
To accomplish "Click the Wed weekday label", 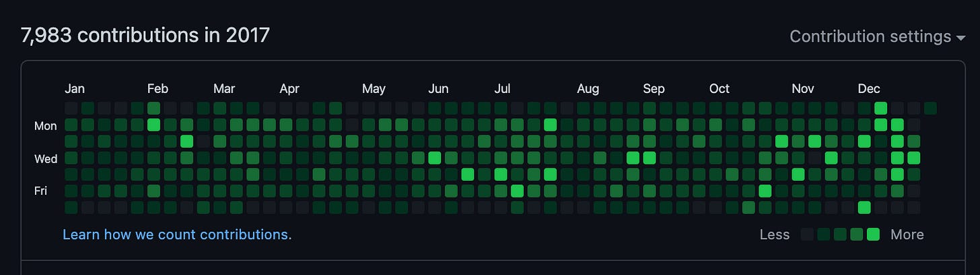I will [x=46, y=158].
